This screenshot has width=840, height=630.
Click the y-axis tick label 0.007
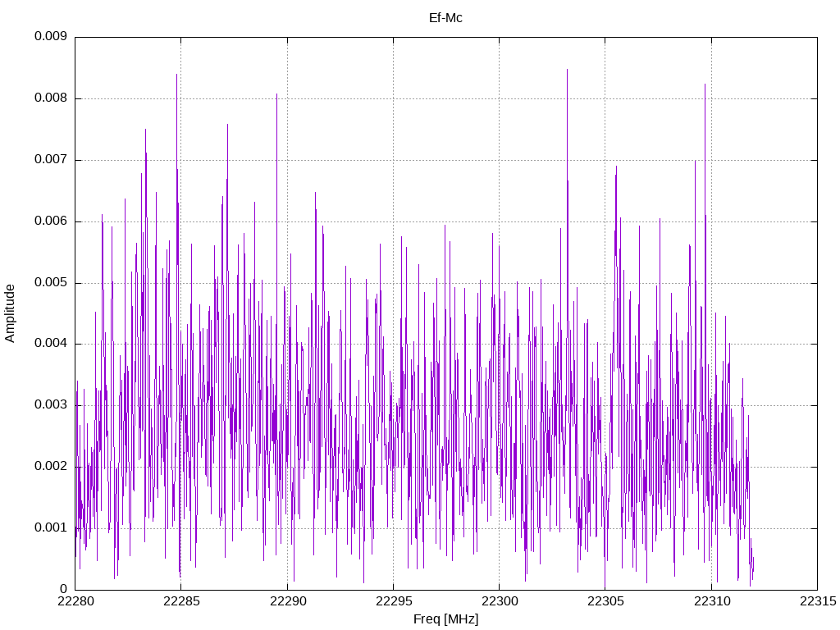coord(51,160)
